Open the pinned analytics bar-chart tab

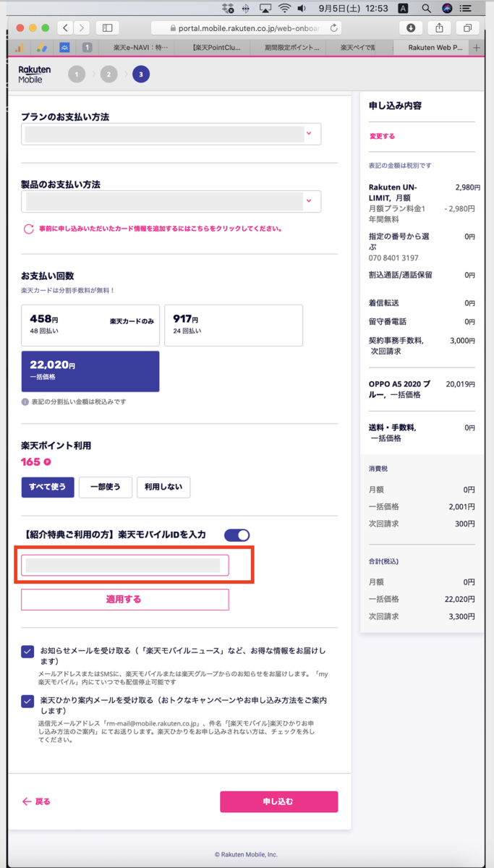click(20, 48)
